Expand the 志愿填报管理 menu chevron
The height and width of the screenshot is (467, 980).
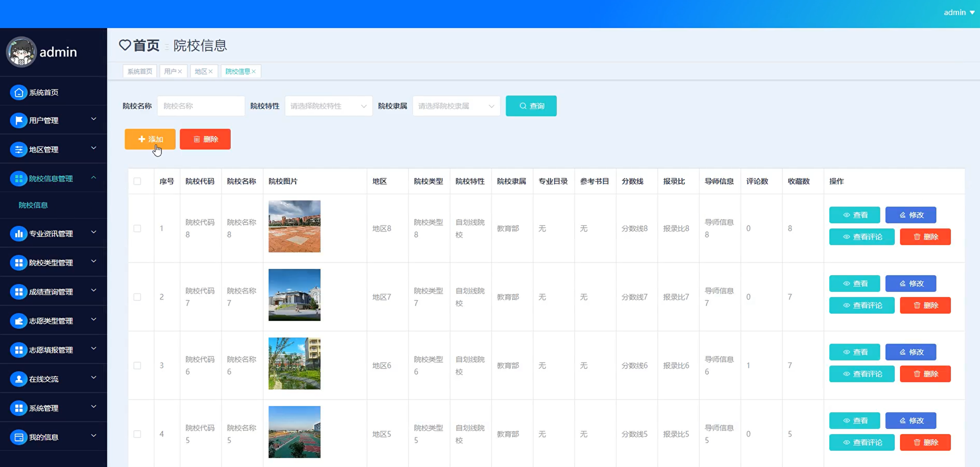94,348
